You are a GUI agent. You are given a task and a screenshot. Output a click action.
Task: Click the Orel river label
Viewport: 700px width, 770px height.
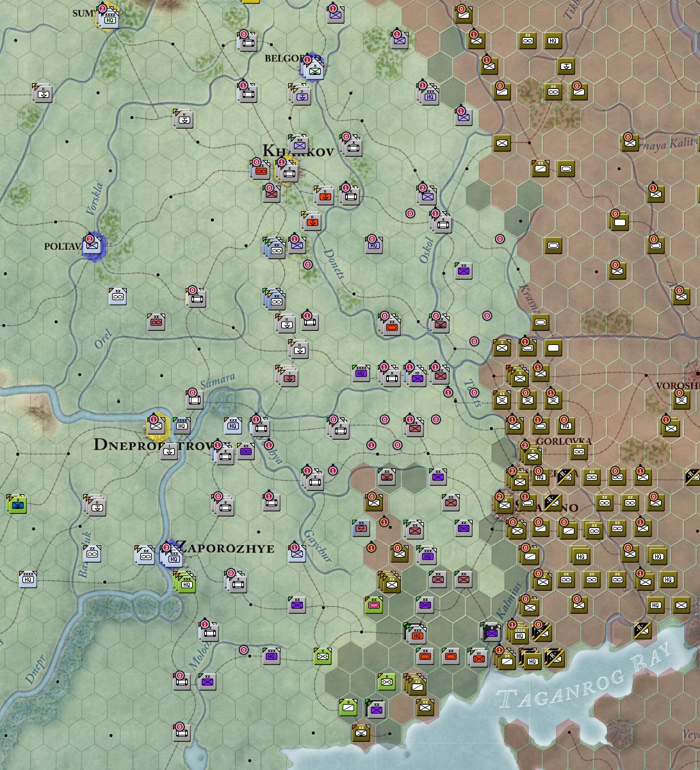pyautogui.click(x=103, y=341)
